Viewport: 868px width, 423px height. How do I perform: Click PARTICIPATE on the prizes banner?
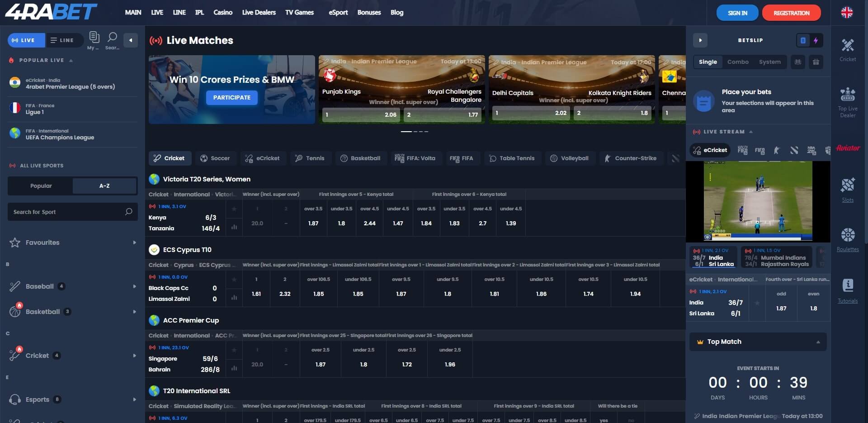click(232, 97)
